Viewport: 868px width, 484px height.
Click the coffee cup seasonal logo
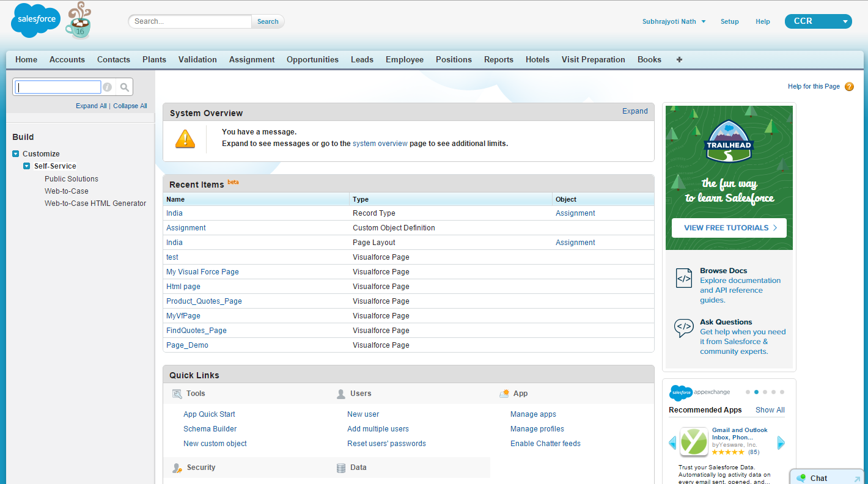[78, 21]
